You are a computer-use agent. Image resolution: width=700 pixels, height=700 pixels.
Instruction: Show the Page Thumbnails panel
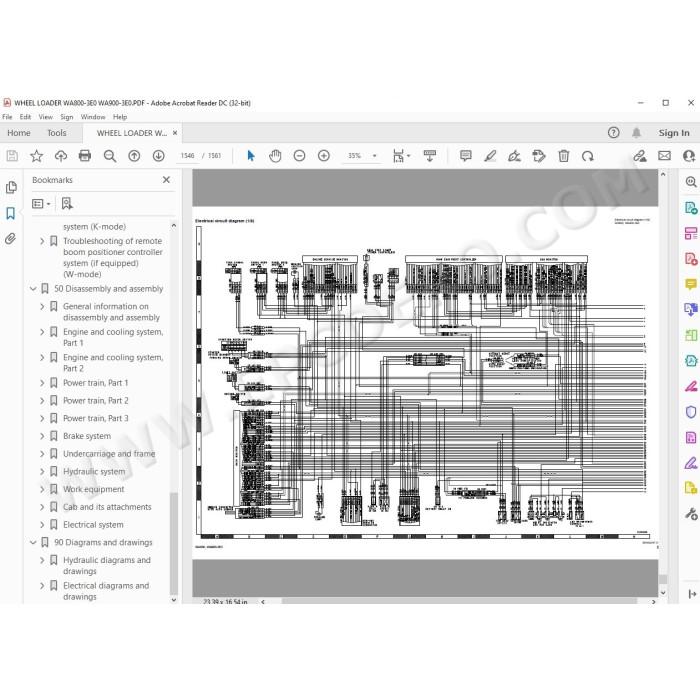[11, 187]
